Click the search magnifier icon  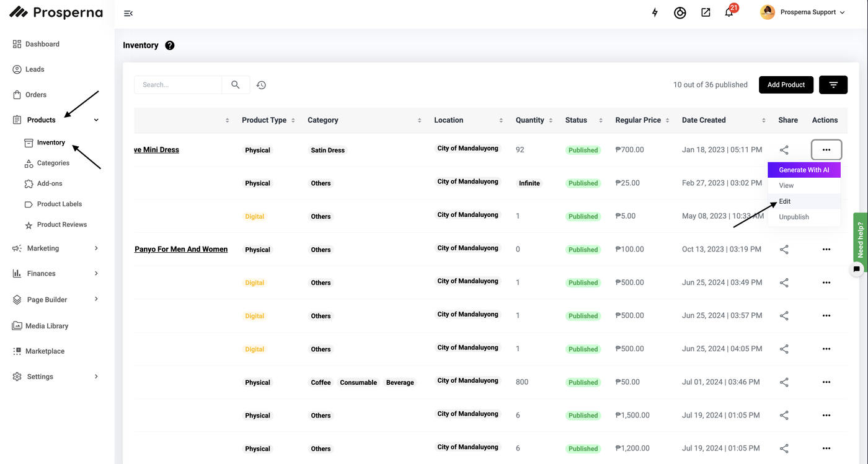(x=236, y=85)
